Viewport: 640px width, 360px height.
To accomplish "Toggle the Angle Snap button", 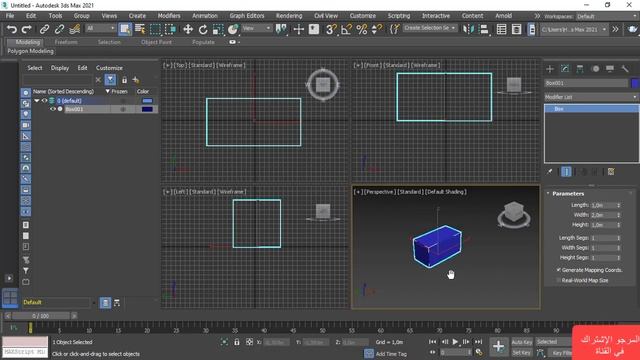I will pos(346,29).
